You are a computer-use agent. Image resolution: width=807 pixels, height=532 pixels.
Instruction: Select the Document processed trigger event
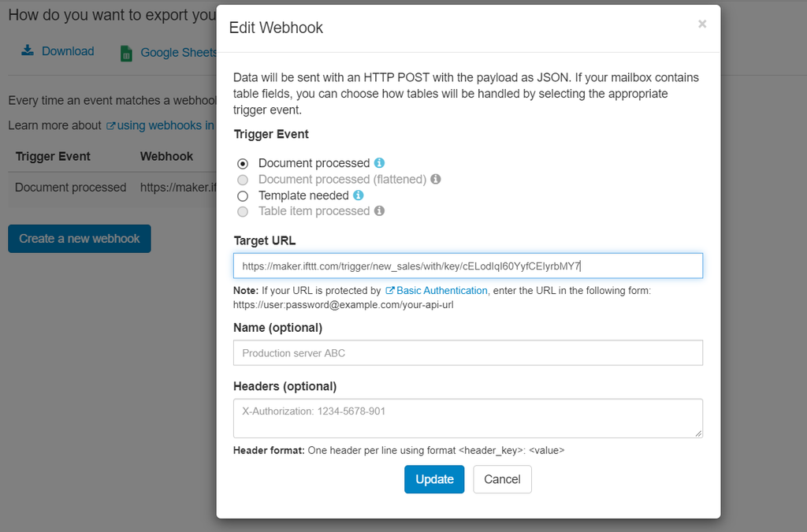point(243,163)
